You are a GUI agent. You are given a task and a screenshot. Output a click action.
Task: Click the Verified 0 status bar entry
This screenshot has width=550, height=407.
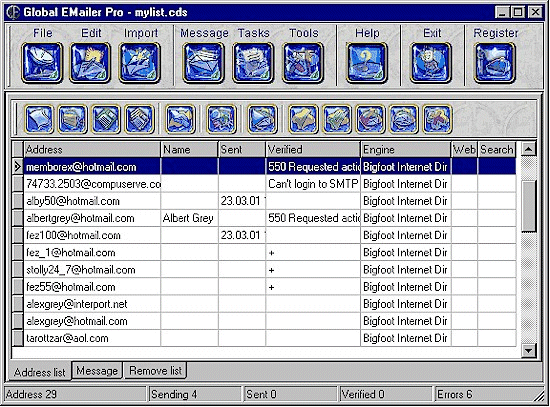point(386,394)
